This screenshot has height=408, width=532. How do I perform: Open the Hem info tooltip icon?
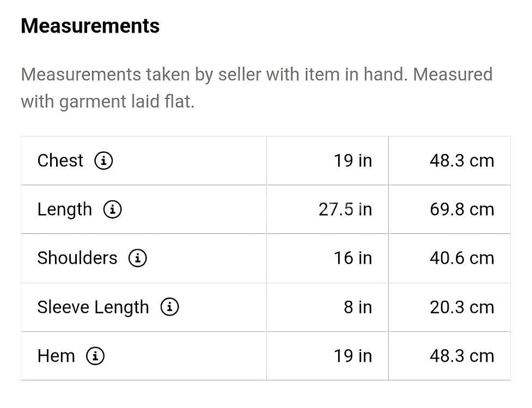pyautogui.click(x=95, y=356)
